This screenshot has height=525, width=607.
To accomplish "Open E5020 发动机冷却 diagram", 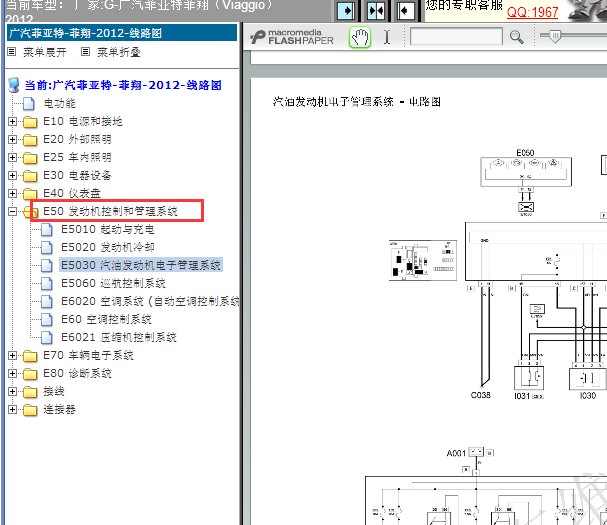I will (x=108, y=247).
